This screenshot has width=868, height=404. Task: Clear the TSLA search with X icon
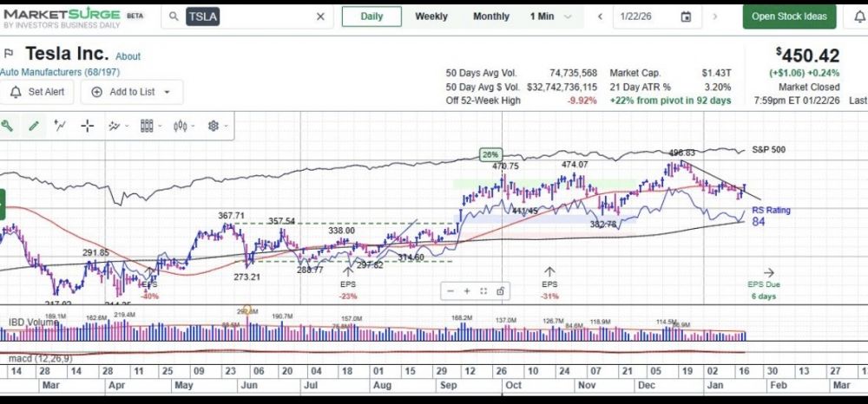(x=319, y=16)
